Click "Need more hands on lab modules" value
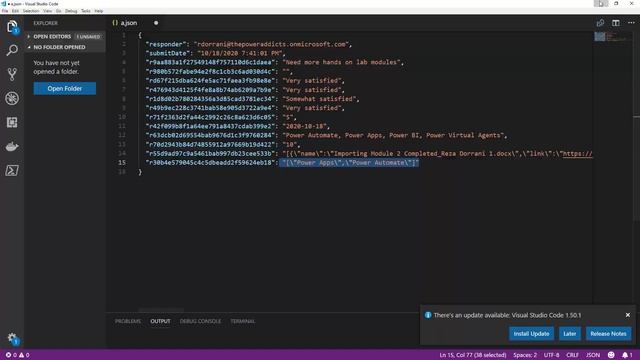Viewport: 640px width, 360px height. pos(341,62)
